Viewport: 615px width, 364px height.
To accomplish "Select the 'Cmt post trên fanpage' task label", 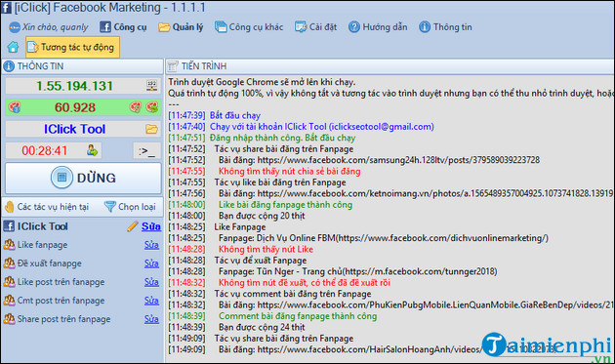I will click(x=61, y=301).
